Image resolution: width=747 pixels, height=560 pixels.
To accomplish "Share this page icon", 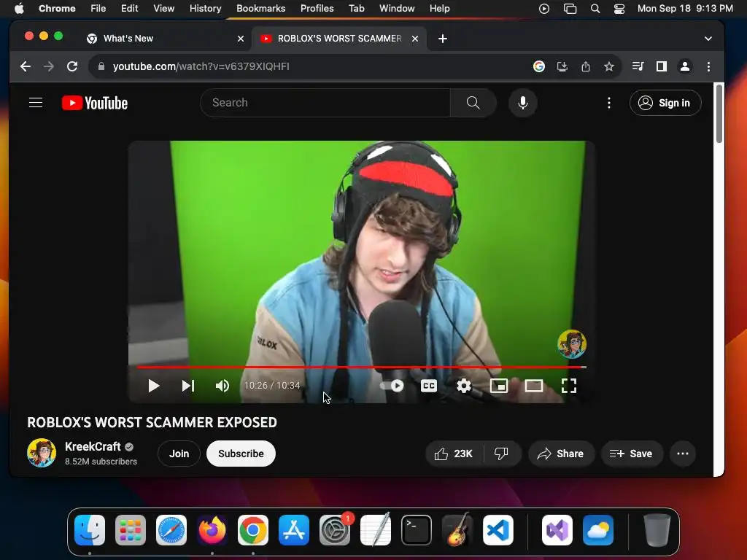I will click(586, 66).
